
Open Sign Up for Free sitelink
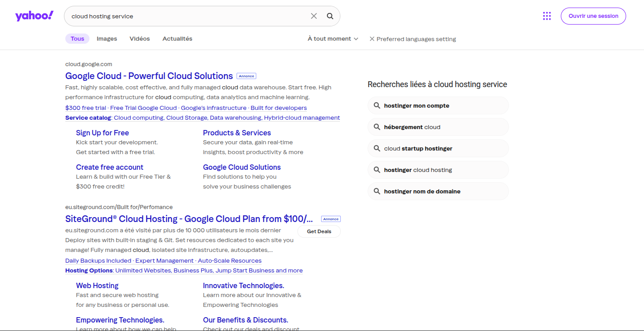[x=102, y=133]
